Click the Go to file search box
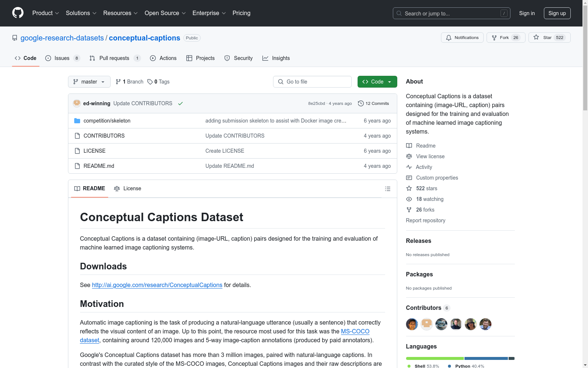Screen dimensions: 588x368 (312, 82)
